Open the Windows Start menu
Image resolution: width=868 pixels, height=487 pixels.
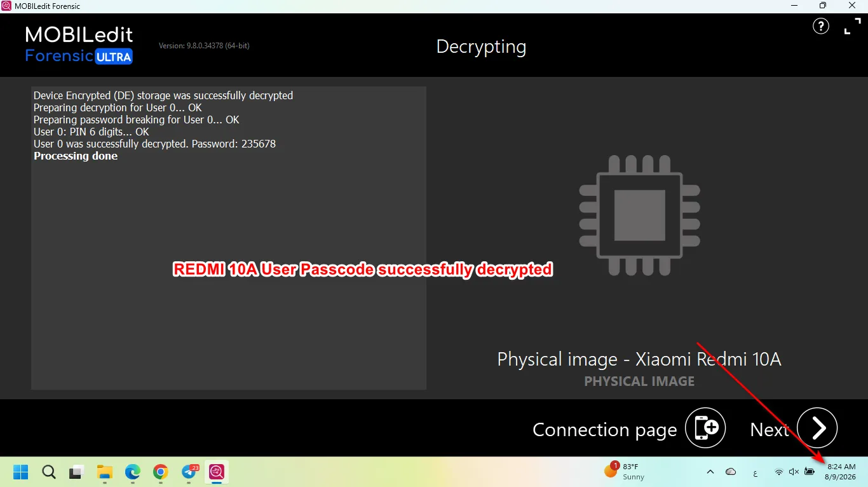point(21,472)
